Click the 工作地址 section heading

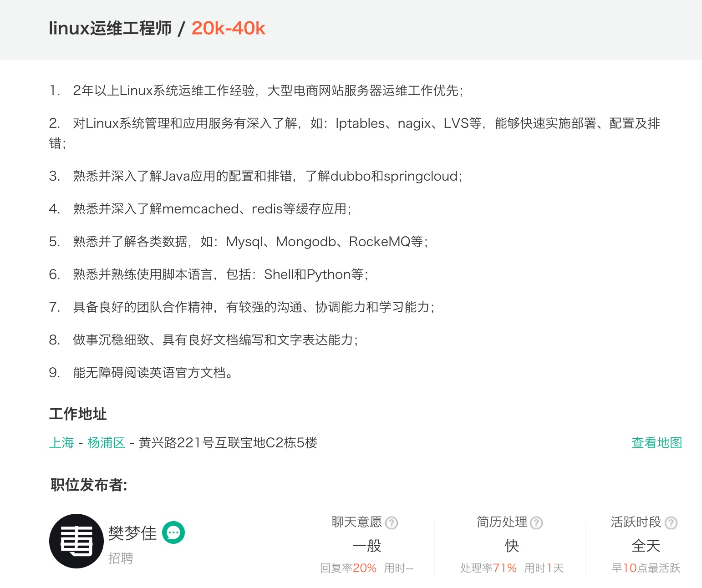pyautogui.click(x=78, y=414)
